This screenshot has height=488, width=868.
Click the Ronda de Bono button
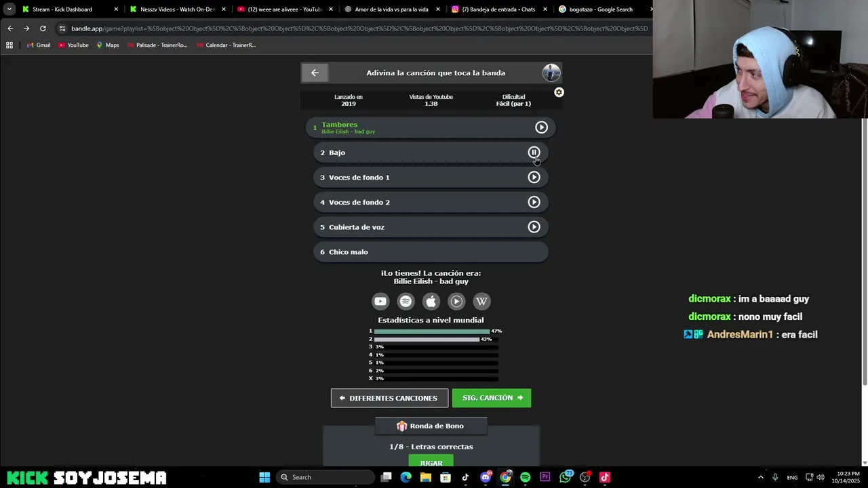click(431, 426)
